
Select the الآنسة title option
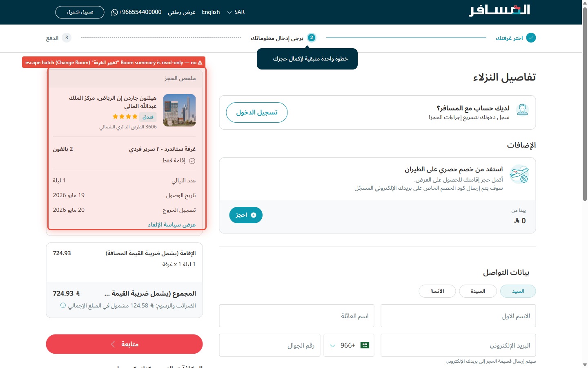pyautogui.click(x=437, y=291)
